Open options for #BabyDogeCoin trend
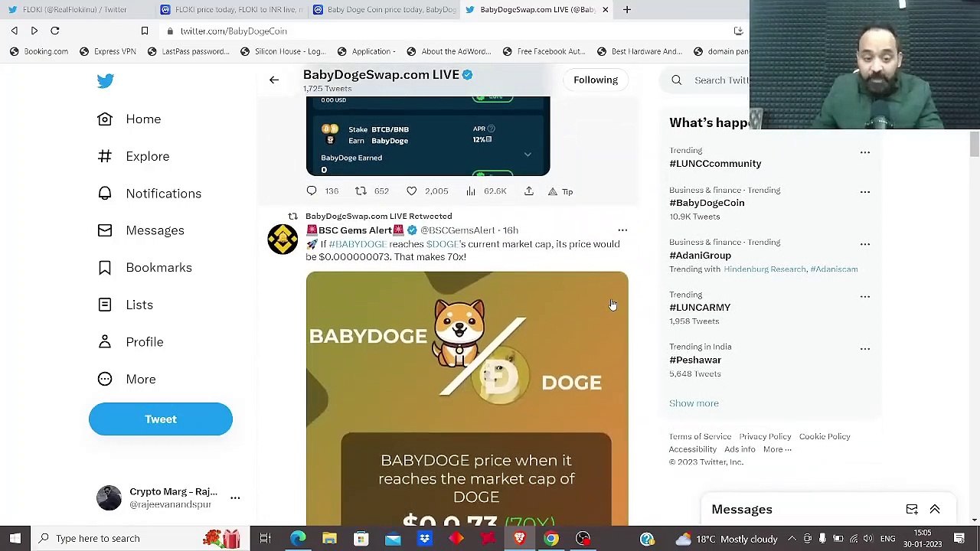The image size is (980, 551). [x=865, y=192]
